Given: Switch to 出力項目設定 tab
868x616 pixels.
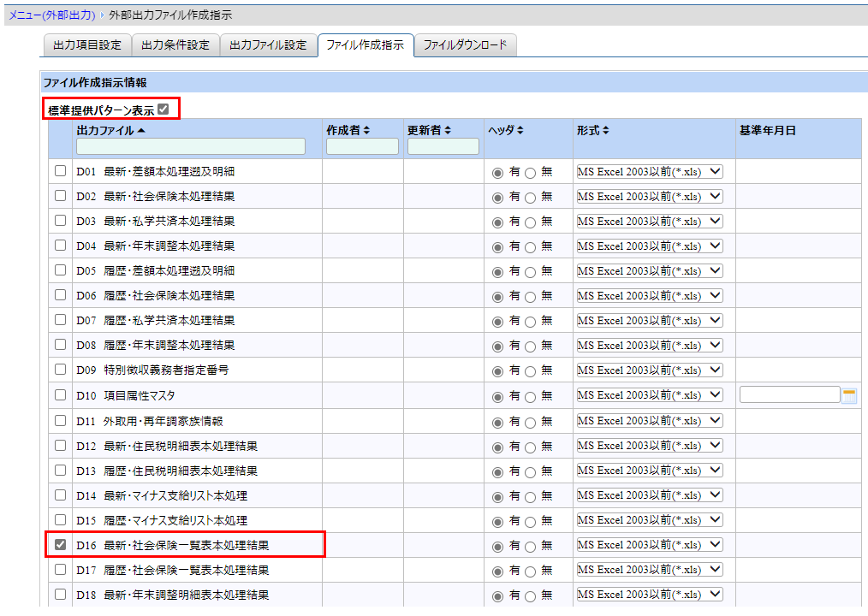Looking at the screenshot, I should point(87,45).
